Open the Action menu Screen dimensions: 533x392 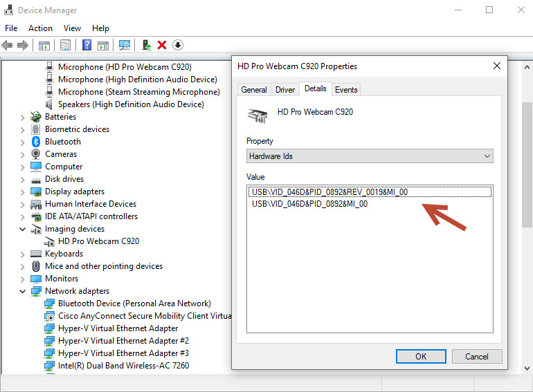click(40, 28)
